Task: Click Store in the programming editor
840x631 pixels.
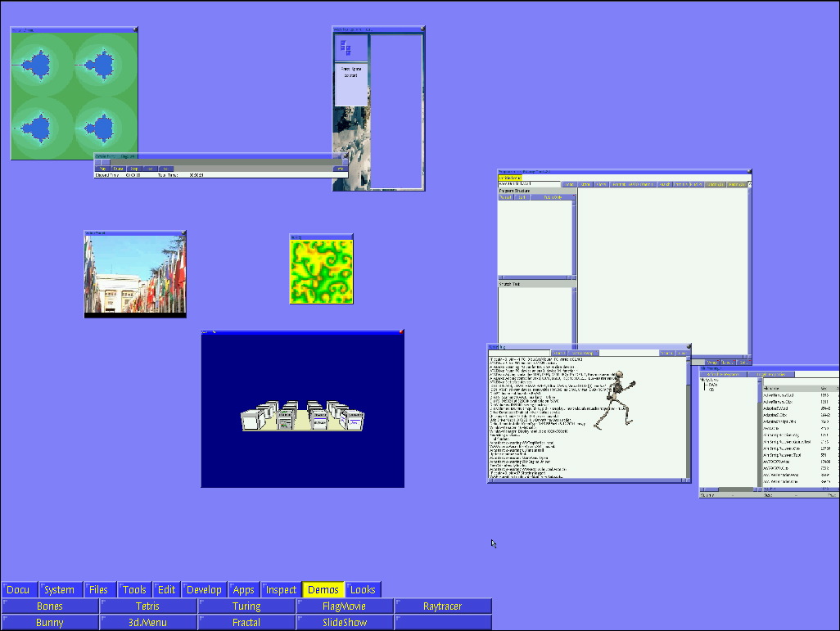Action: 585,184
